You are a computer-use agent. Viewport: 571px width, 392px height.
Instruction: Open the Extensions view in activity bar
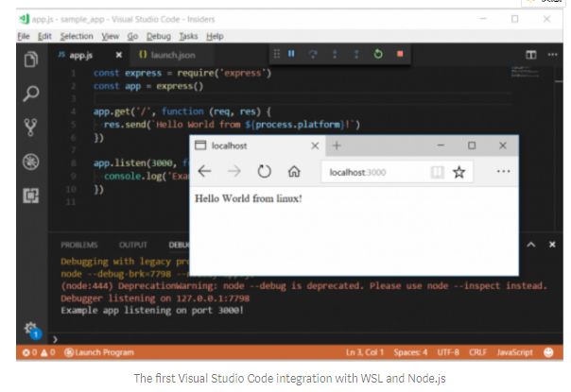click(x=30, y=196)
